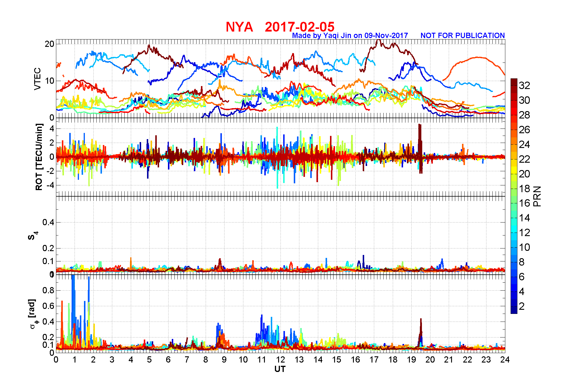This screenshot has width=561, height=392.
Task: Click x-axis tick label 12
Action: (280, 360)
